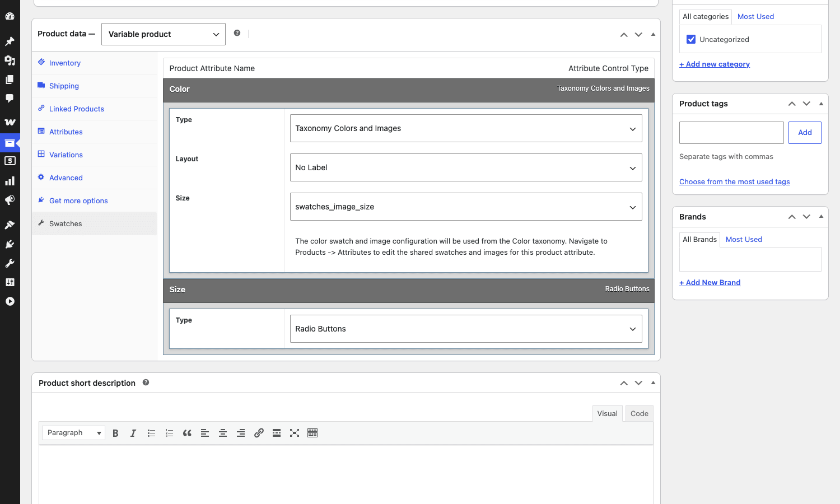Select the Swatches product data tab
This screenshot has width=840, height=504.
pos(95,223)
